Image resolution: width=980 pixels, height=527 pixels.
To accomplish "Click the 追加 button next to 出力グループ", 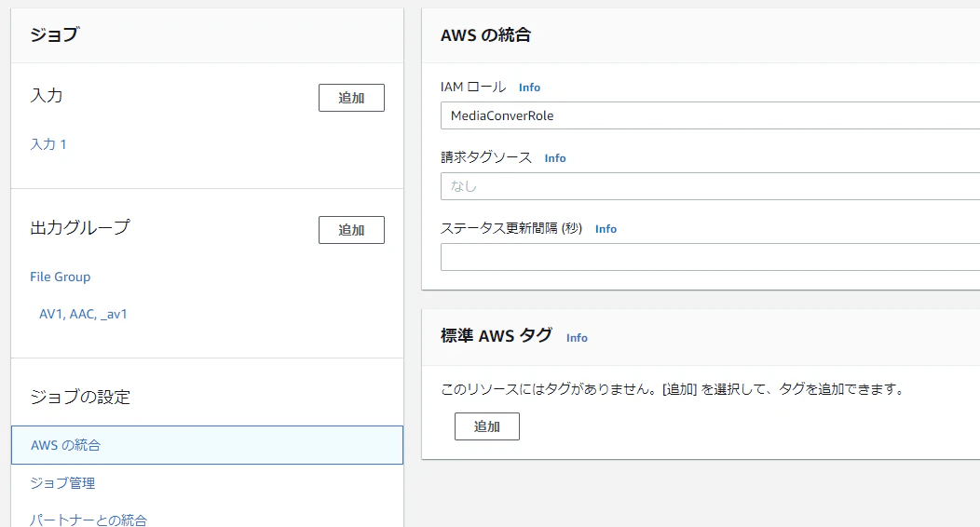I will [x=351, y=230].
